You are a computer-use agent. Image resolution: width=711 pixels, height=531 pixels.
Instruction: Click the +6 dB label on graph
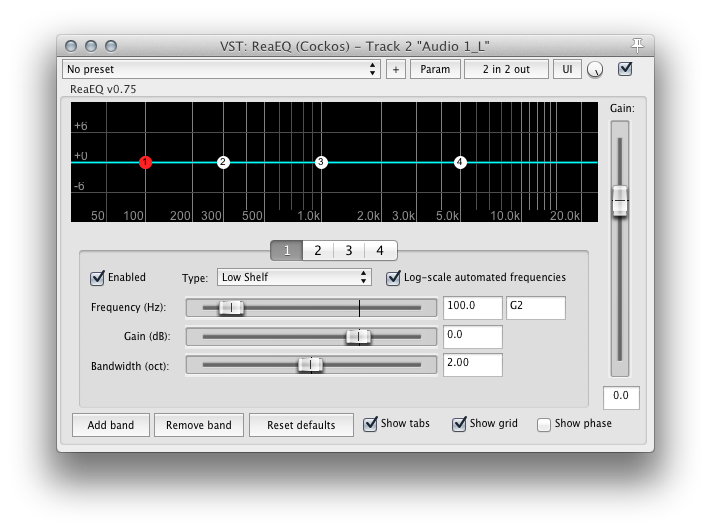(x=81, y=126)
